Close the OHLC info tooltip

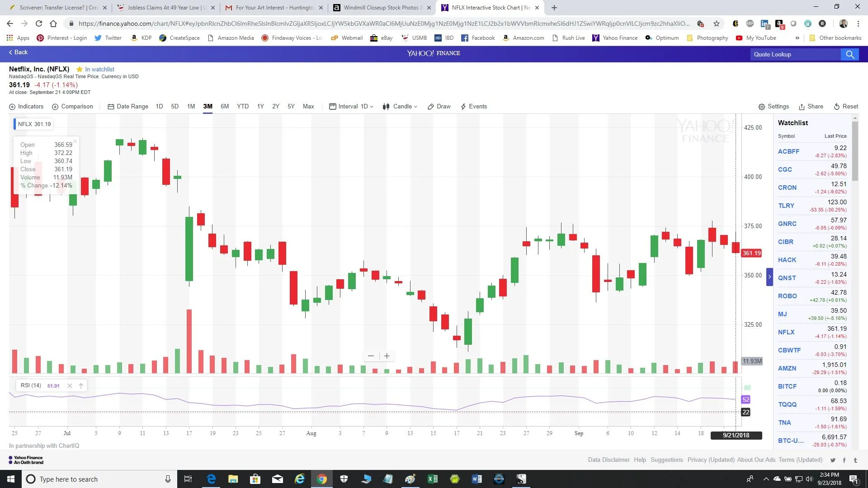(75, 141)
